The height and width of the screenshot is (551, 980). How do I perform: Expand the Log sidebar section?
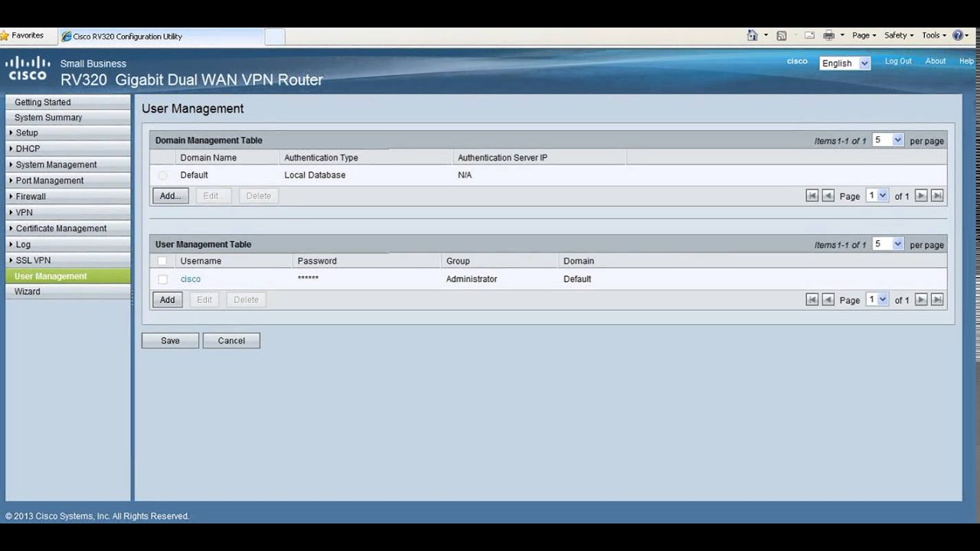tap(68, 244)
